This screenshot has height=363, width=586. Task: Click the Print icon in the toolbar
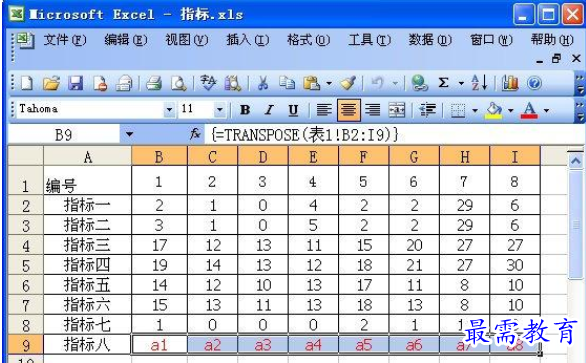coord(154,83)
